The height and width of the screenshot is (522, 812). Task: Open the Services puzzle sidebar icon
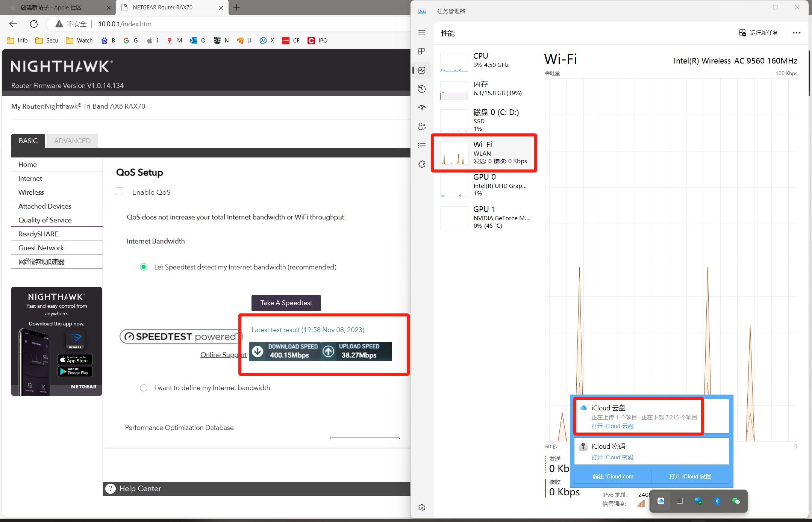tap(422, 164)
